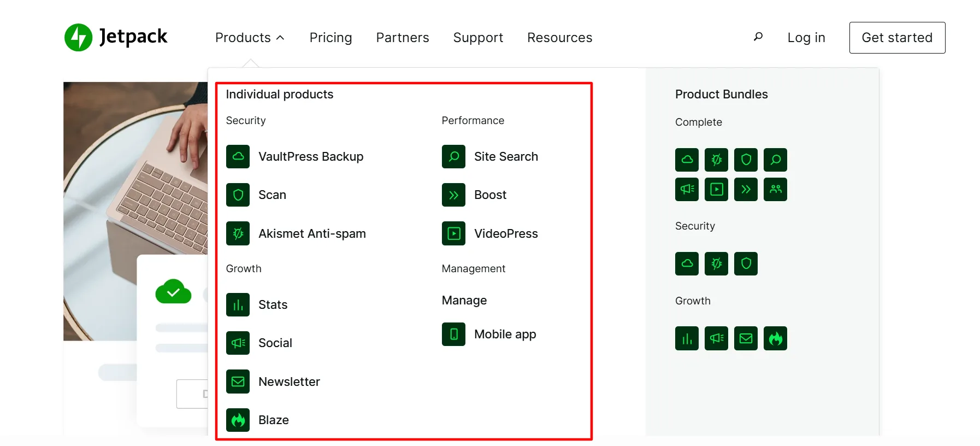This screenshot has height=446, width=980.
Task: Open the Resources menu item
Action: click(x=559, y=38)
